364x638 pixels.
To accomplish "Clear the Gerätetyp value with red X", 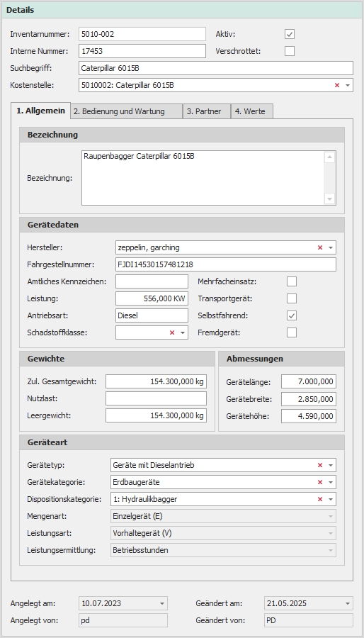I will 319,465.
